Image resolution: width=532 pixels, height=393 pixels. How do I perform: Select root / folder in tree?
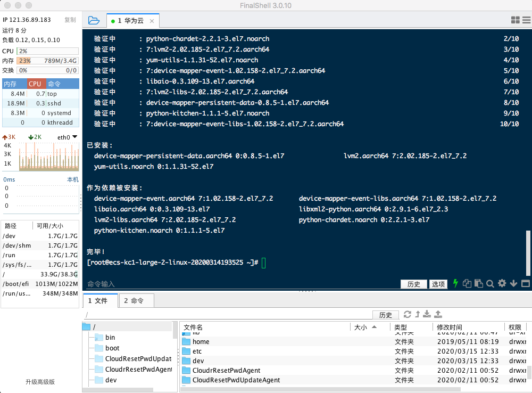click(127, 327)
